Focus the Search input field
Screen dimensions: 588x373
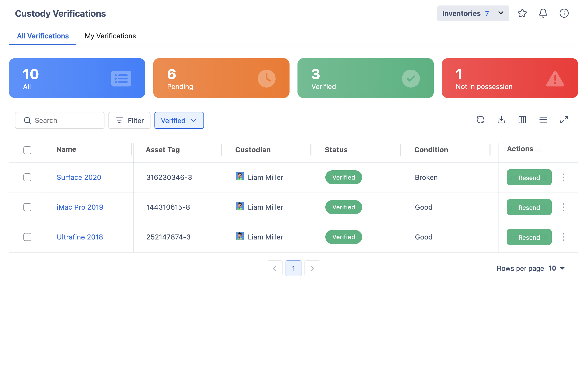[x=60, y=120]
